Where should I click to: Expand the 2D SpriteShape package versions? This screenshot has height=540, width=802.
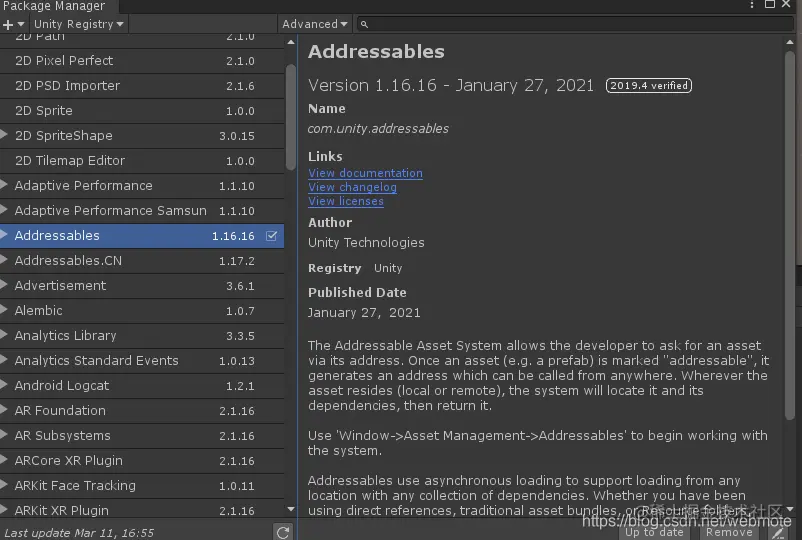click(4, 135)
